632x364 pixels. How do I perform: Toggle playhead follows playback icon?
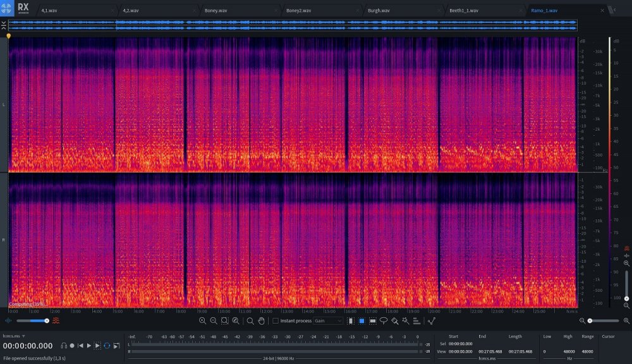pyautogui.click(x=116, y=346)
